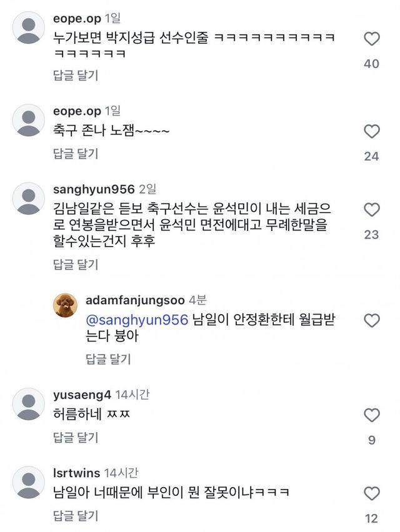
Task: Open lsrtwins's profile avatar
Action: pos(29,482)
